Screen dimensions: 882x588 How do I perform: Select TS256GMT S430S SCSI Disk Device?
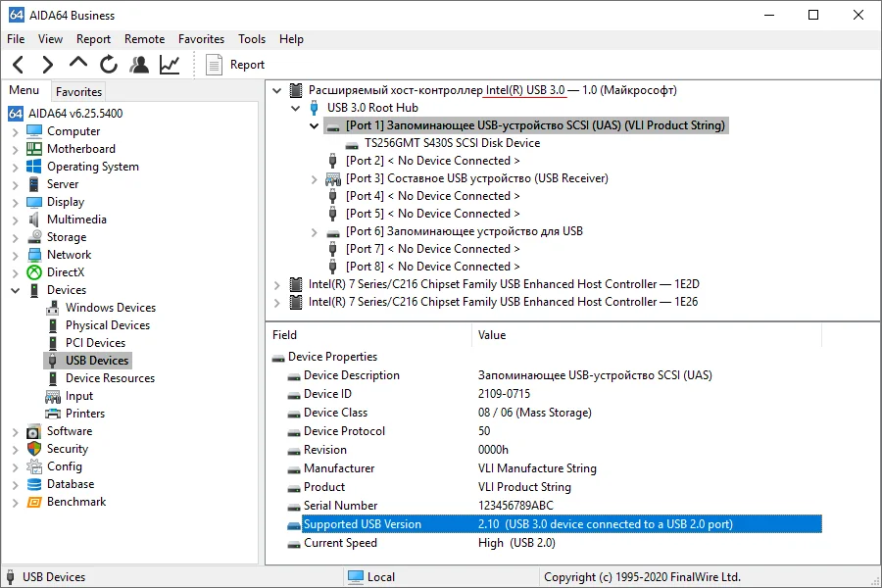click(x=452, y=143)
